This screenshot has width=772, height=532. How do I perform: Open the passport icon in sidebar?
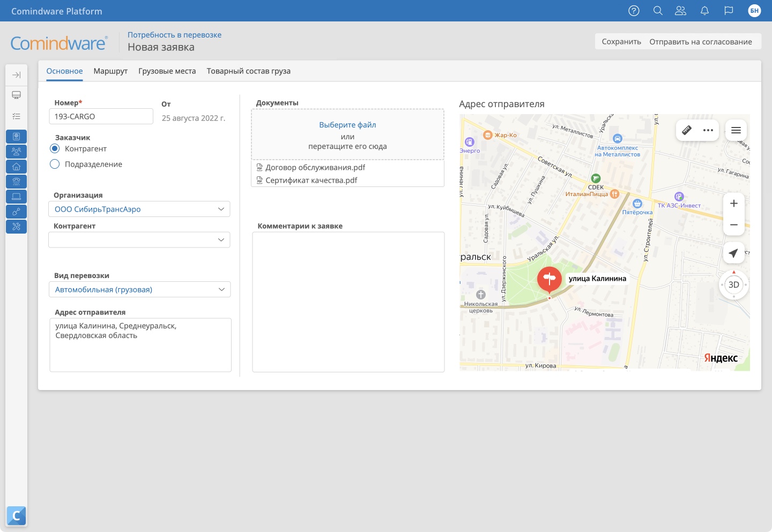tap(17, 137)
